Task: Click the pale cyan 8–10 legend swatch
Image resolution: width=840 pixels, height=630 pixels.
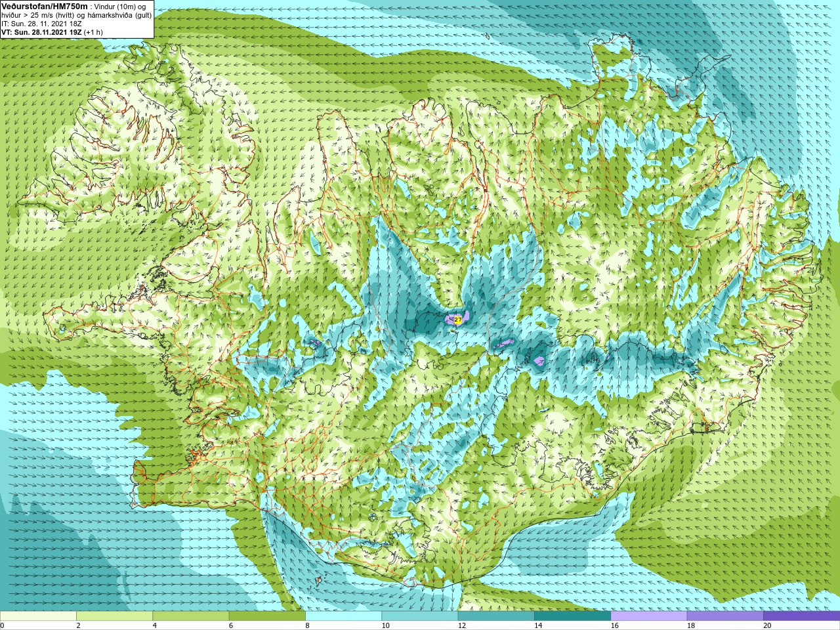Action: coord(343,616)
